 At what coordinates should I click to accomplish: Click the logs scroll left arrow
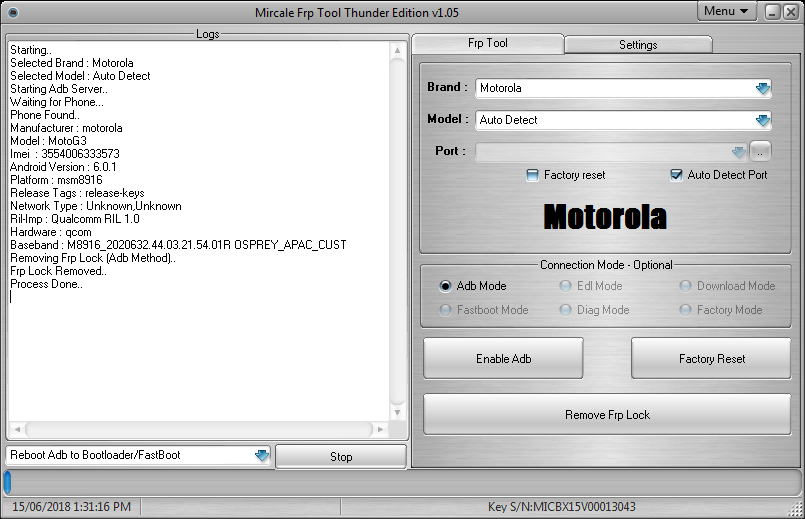click(17, 429)
